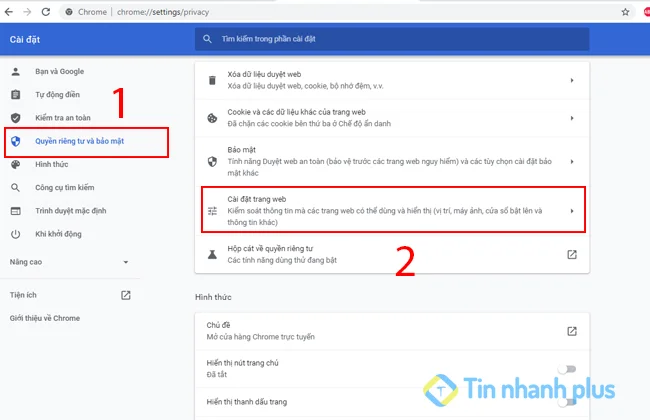The image size is (650, 420).
Task: Click the browser window icon for Trình duyệt mặc định
Action: 15,211
